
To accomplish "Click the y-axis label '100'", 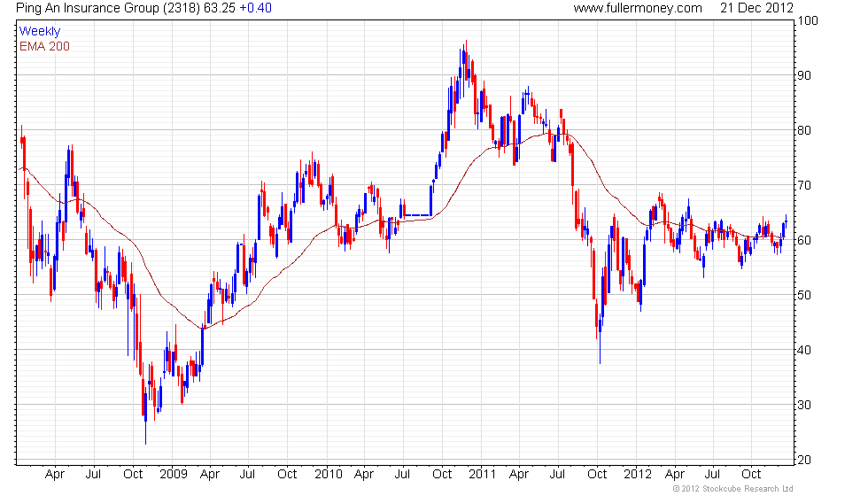I will coord(808,21).
